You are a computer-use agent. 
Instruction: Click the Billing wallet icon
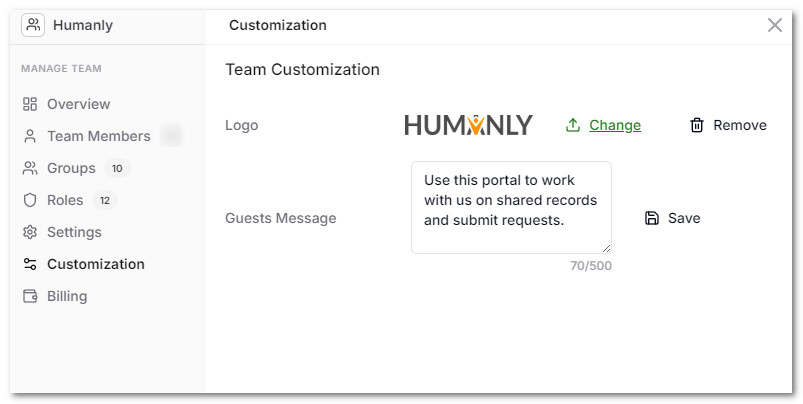click(30, 296)
